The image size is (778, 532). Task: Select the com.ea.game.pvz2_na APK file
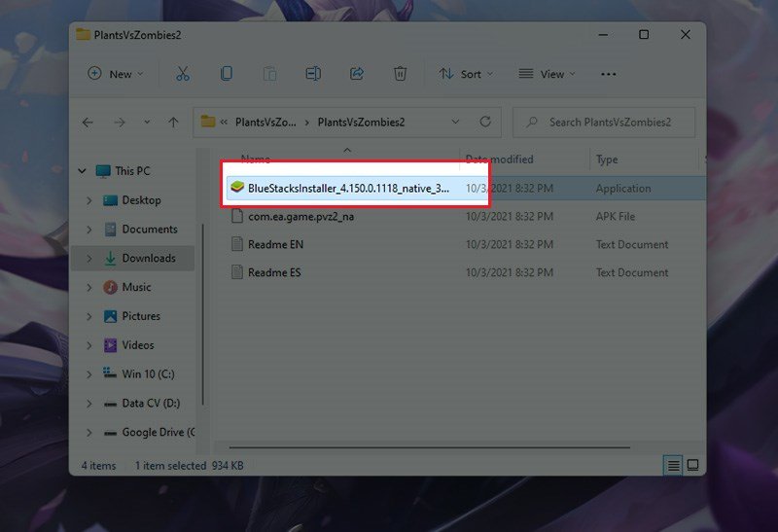click(x=301, y=217)
